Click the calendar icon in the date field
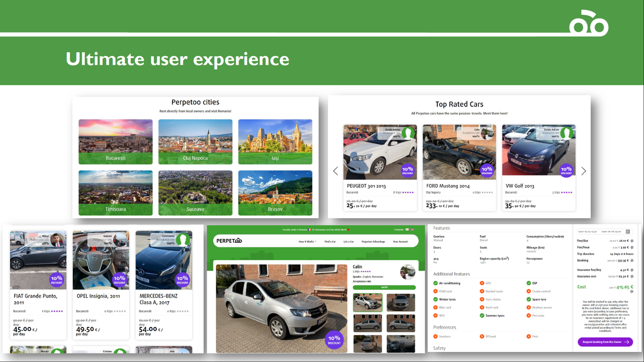Screen dimensions: 644x362 point(627,231)
